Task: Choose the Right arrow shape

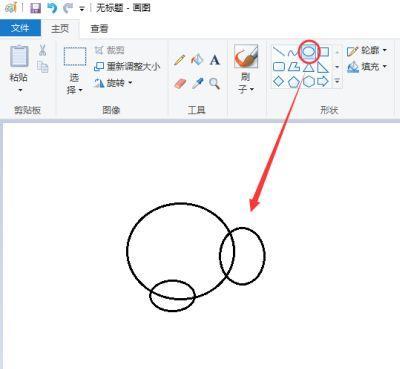Action: 323,81
